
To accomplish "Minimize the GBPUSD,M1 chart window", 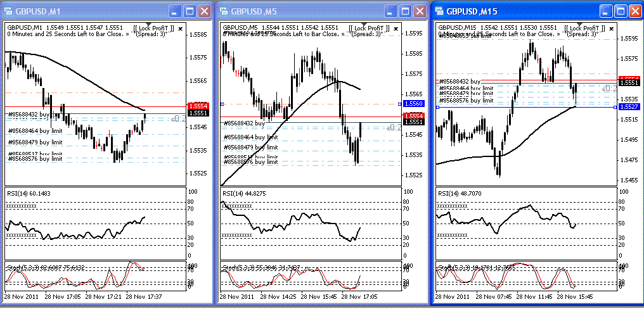I will click(x=176, y=11).
